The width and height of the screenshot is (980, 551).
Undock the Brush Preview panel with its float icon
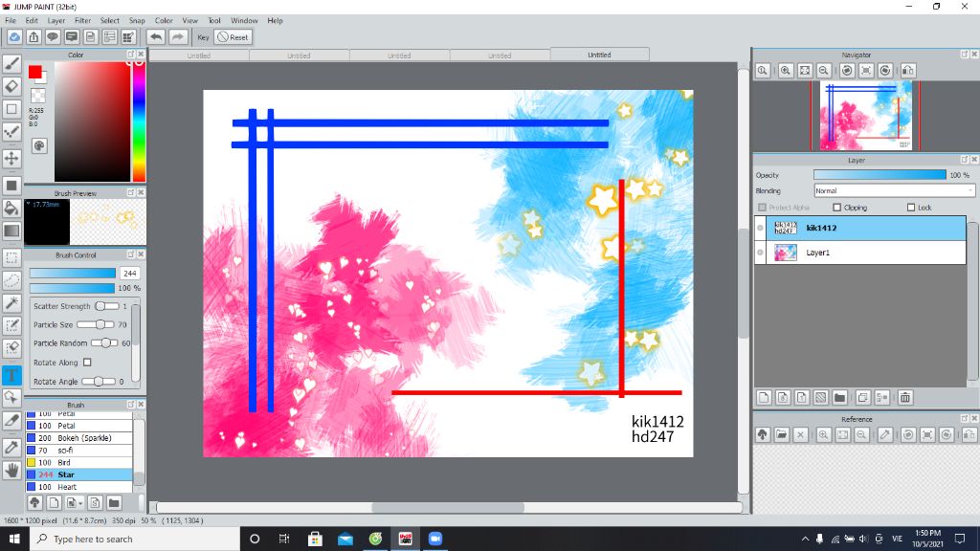[x=130, y=192]
